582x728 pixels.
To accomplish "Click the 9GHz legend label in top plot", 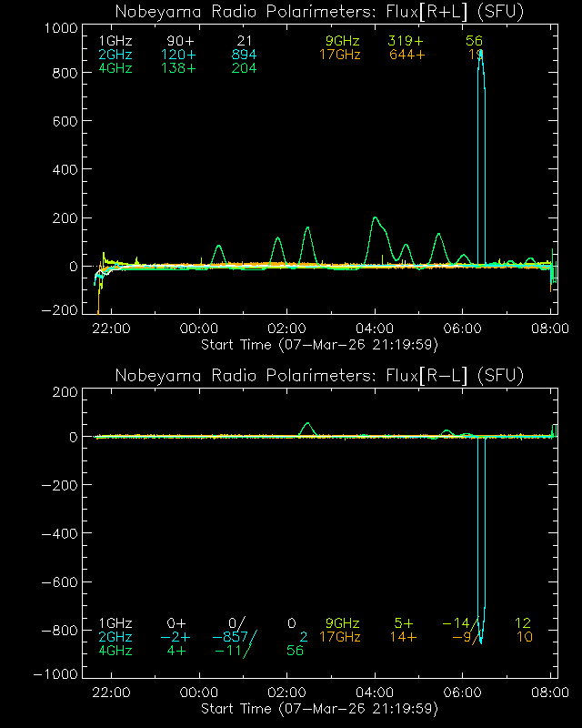I will (343, 42).
